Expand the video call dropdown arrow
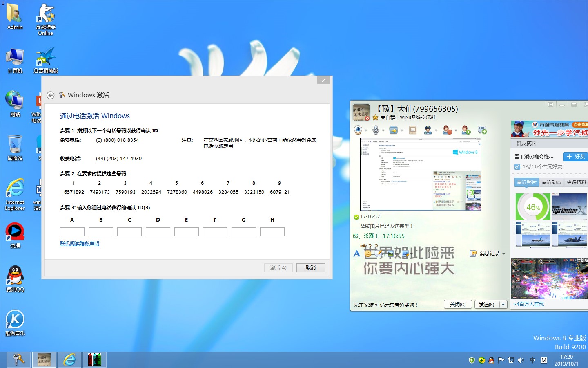The image size is (588, 368). coord(365,131)
